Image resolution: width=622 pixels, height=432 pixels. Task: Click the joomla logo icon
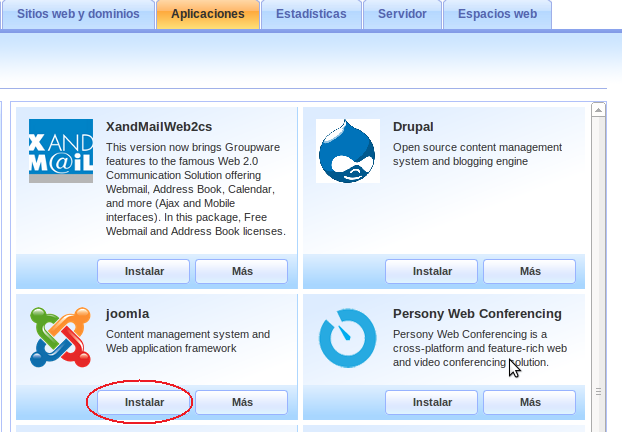coord(60,337)
